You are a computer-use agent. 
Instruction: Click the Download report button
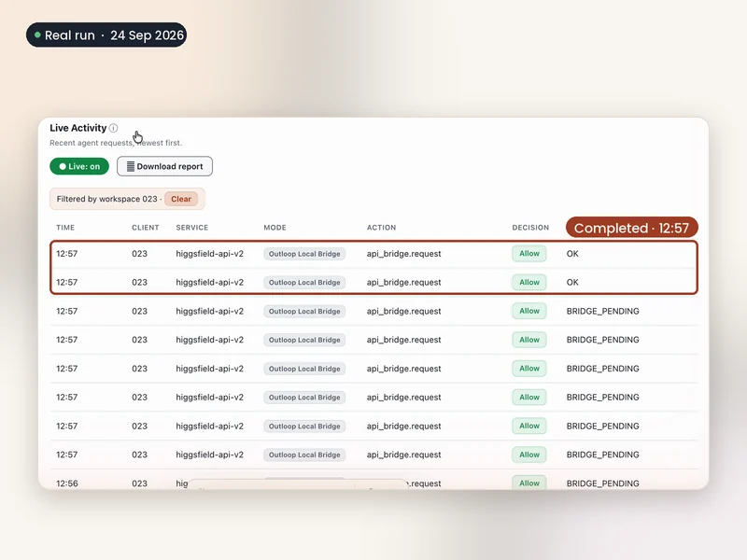165,166
